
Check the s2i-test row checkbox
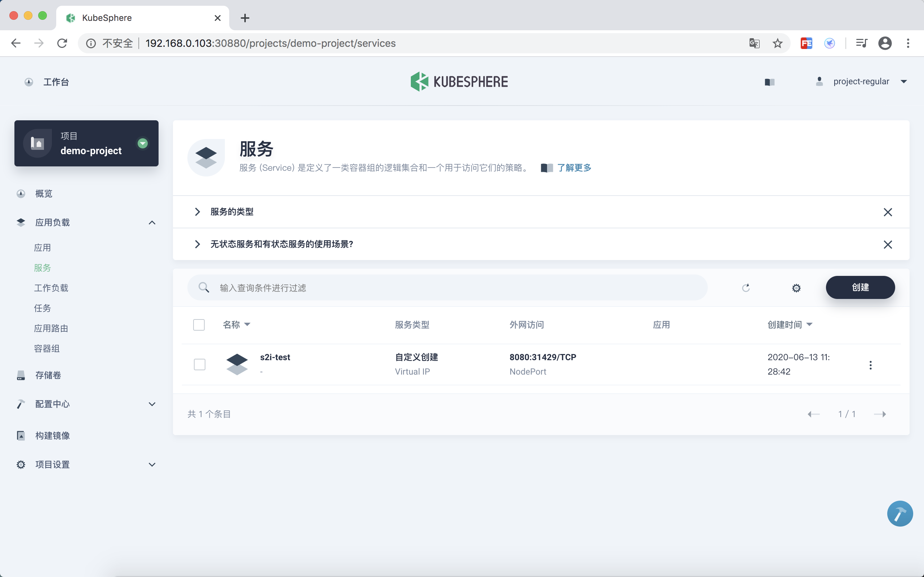(x=199, y=364)
